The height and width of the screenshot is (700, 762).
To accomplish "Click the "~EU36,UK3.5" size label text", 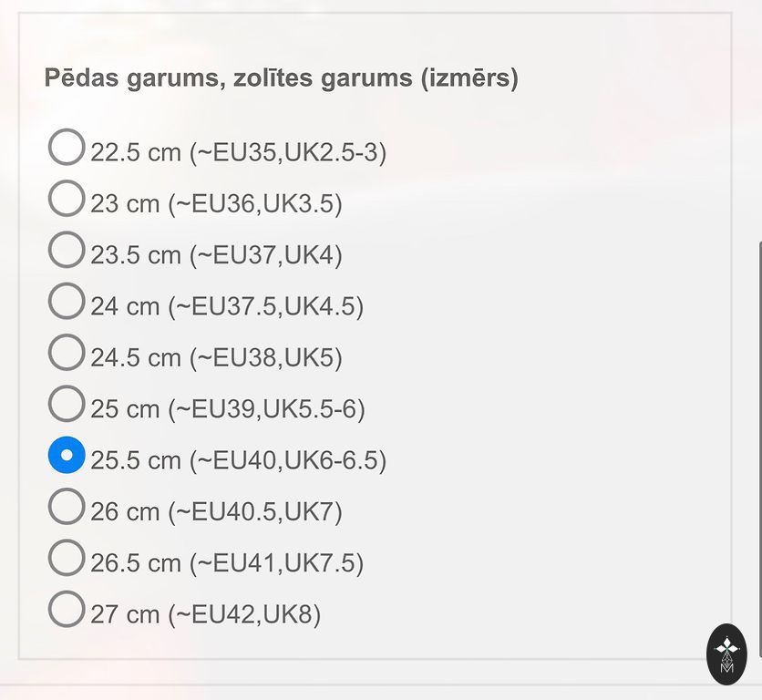I will [255, 203].
